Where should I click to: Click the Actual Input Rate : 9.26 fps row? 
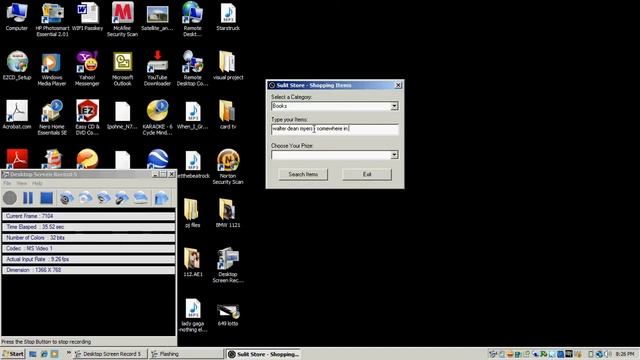(x=89, y=259)
